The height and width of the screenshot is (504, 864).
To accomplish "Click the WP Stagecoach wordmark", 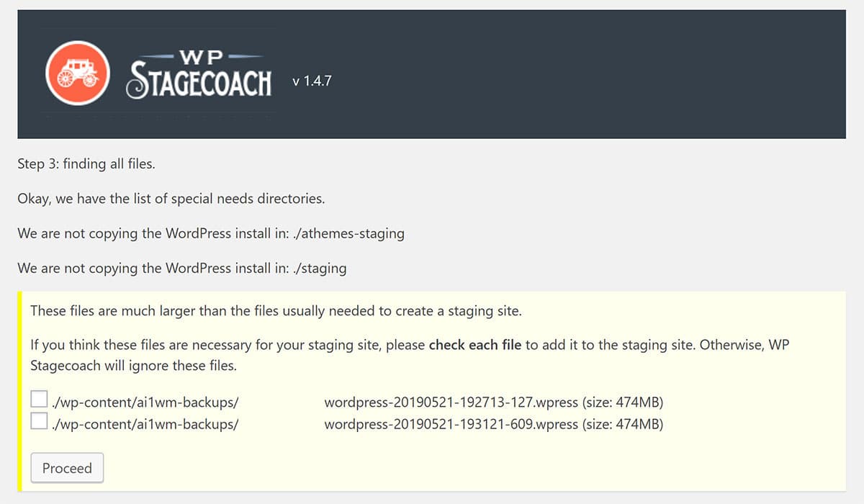I will pyautogui.click(x=199, y=73).
